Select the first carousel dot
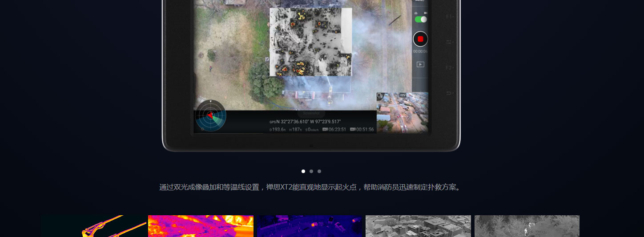This screenshot has height=237, width=644. [x=303, y=171]
